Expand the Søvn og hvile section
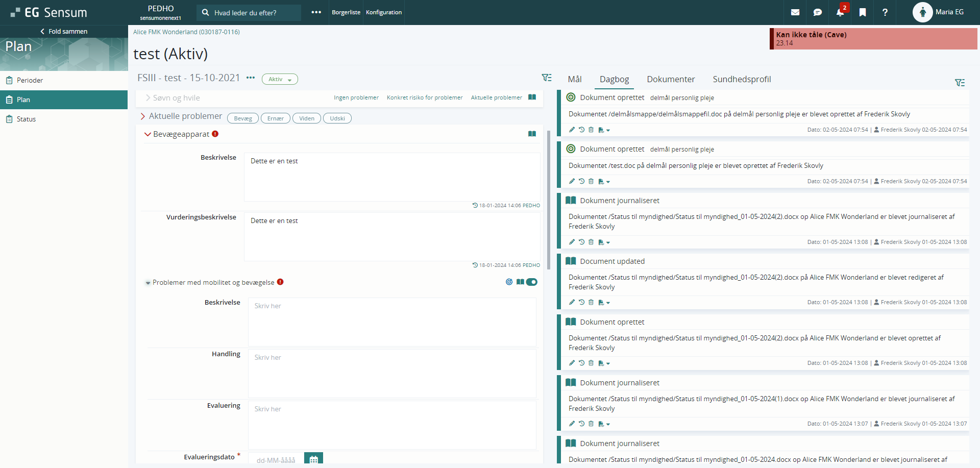Viewport: 980px width, 468px height. (x=148, y=98)
